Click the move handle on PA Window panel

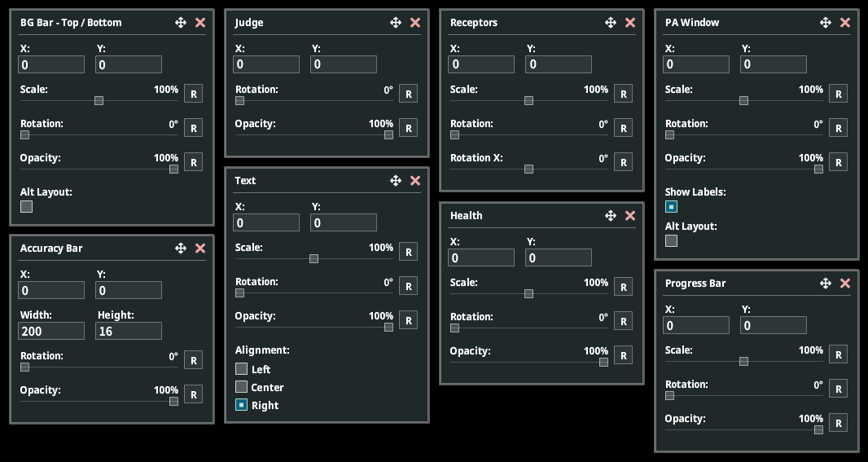coord(826,23)
